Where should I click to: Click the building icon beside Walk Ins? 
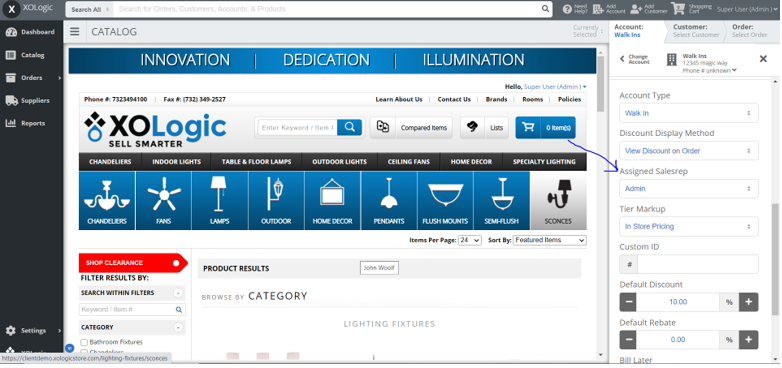click(672, 60)
